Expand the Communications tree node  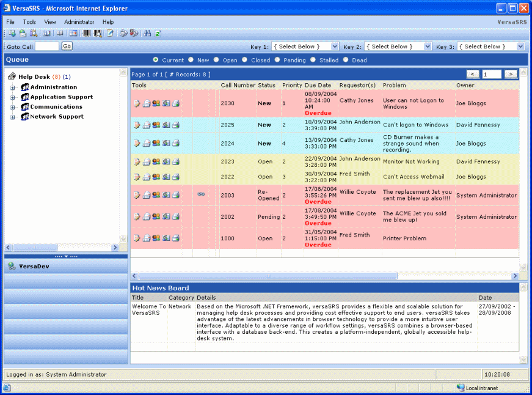13,108
